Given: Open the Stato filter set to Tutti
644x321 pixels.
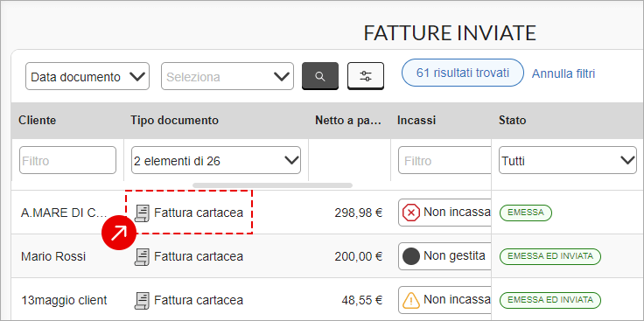Looking at the screenshot, I should click(568, 160).
